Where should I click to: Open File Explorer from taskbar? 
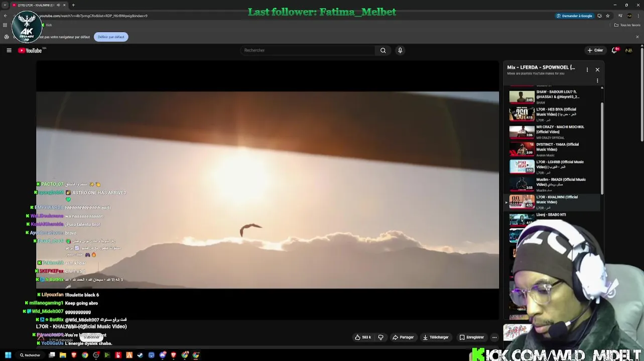63,355
